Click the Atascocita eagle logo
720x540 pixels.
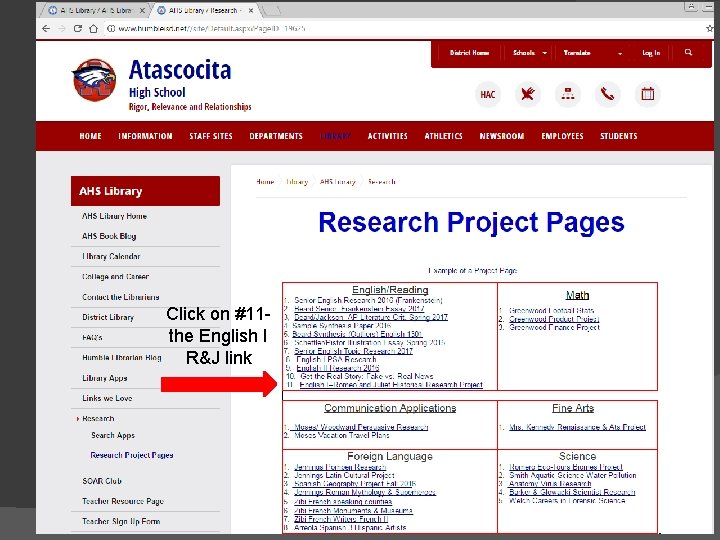tap(94, 80)
